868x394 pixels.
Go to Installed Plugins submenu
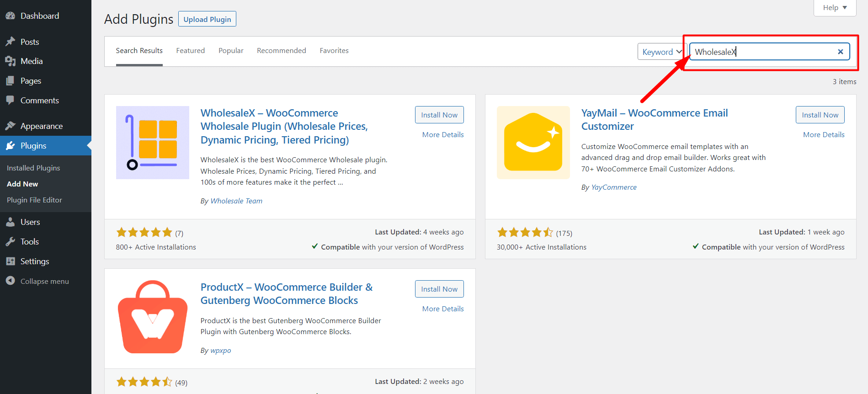click(x=33, y=168)
